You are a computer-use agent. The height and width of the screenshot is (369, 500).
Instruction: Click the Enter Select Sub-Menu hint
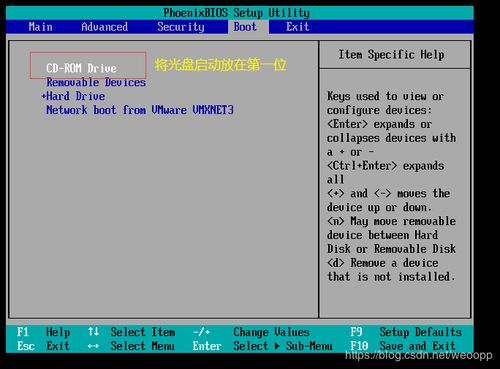[262, 346]
